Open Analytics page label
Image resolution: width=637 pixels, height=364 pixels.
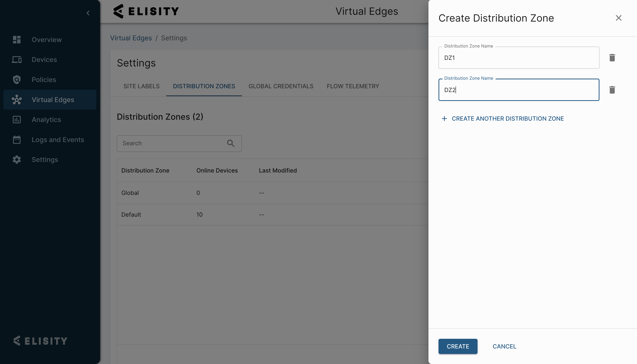tap(46, 120)
